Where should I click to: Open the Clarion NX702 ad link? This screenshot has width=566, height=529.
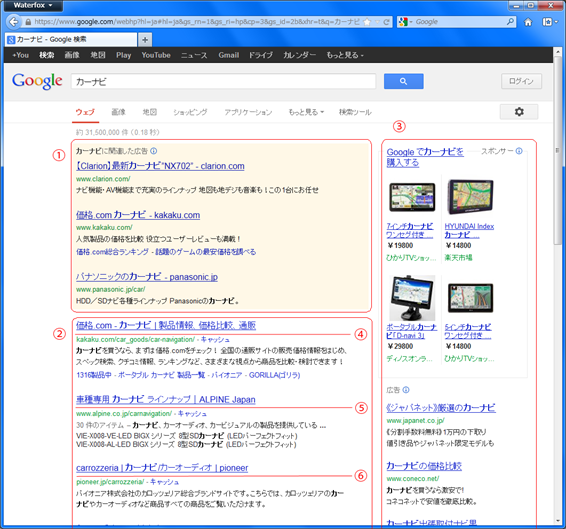point(160,166)
